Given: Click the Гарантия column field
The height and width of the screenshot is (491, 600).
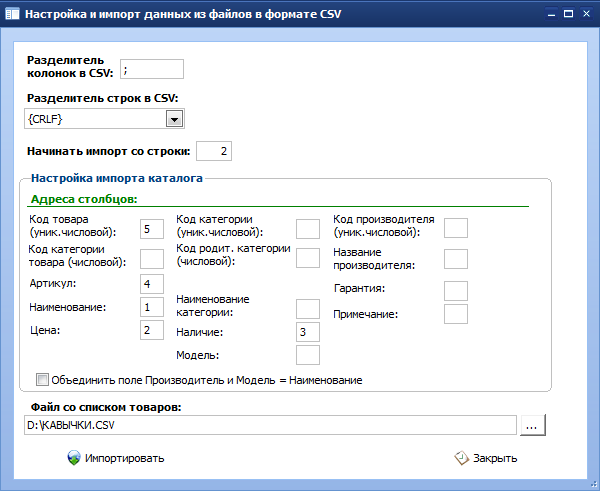Looking at the screenshot, I should 456,291.
